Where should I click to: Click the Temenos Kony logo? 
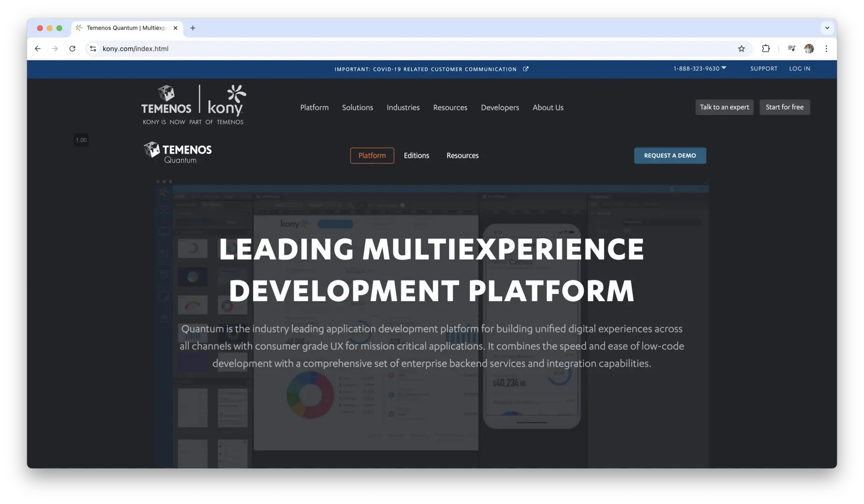tap(193, 105)
